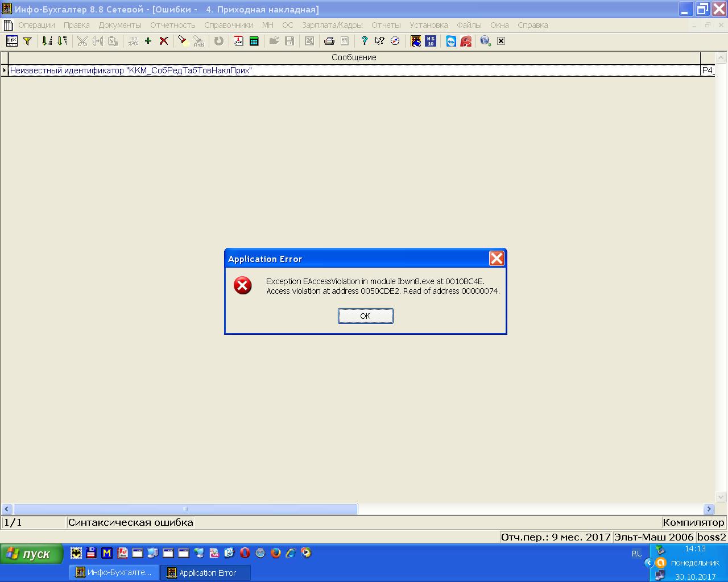Open the Правка menu
The image size is (728, 582).
pyautogui.click(x=77, y=25)
